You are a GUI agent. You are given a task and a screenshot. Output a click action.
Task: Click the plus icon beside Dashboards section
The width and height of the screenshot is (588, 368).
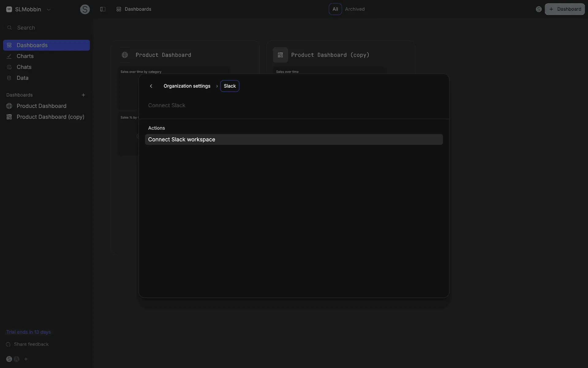click(83, 95)
